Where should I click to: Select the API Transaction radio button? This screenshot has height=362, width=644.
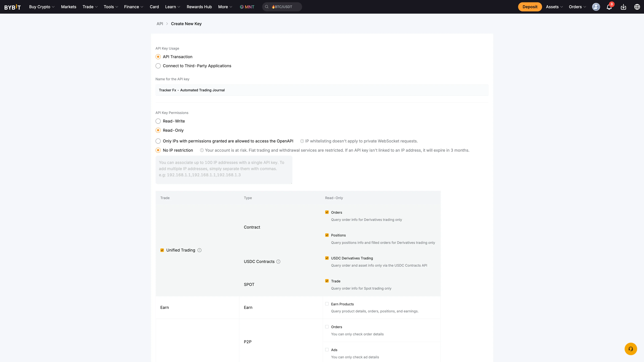pyautogui.click(x=158, y=57)
